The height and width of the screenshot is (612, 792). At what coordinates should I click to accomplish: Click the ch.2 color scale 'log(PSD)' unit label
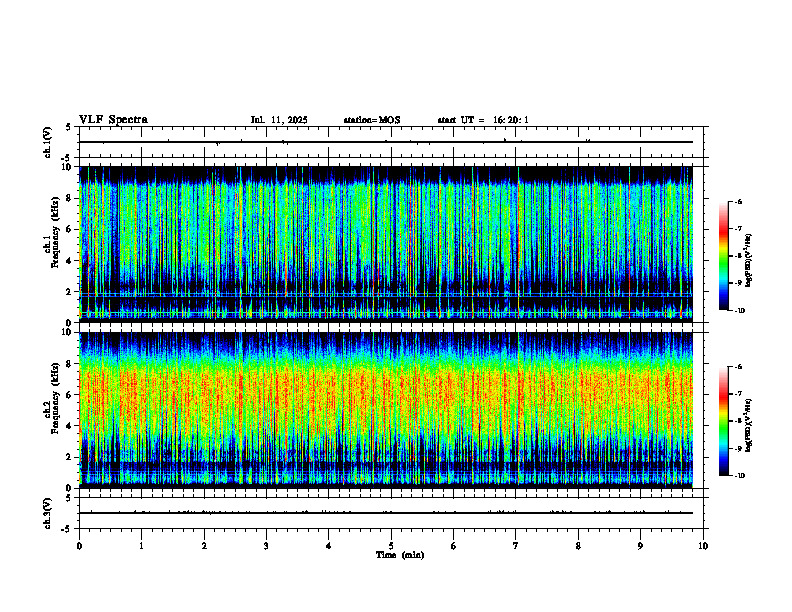pos(749,425)
